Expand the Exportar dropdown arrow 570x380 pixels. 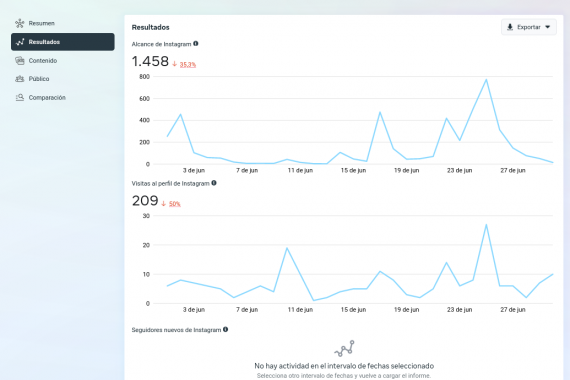click(547, 27)
